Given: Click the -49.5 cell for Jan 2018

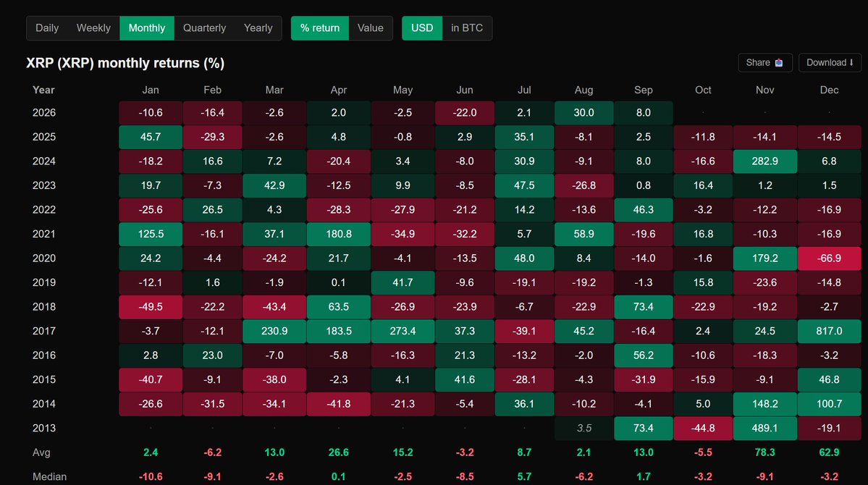Looking at the screenshot, I should pyautogui.click(x=151, y=307).
